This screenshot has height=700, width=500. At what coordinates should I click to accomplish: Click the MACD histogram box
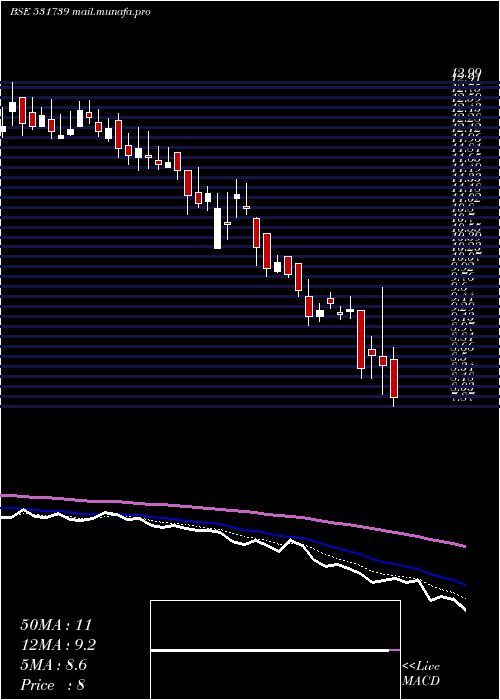point(275,650)
